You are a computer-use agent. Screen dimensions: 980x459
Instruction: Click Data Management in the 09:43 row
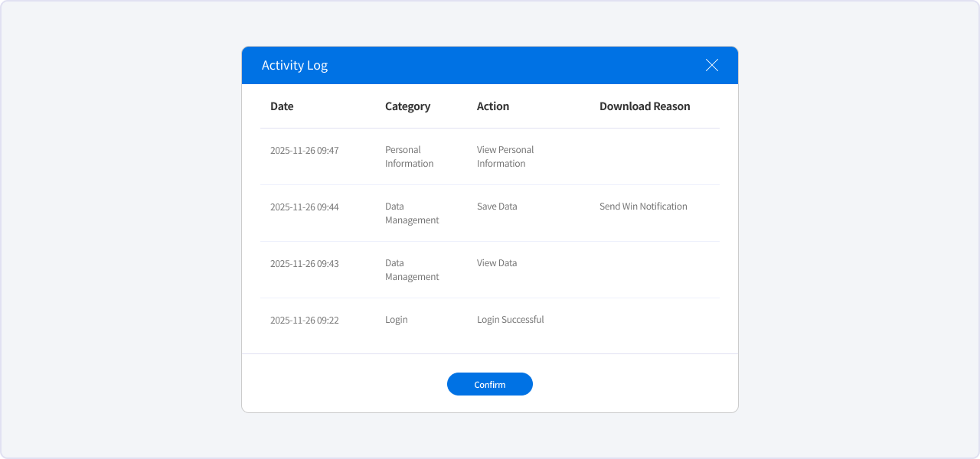[412, 270]
